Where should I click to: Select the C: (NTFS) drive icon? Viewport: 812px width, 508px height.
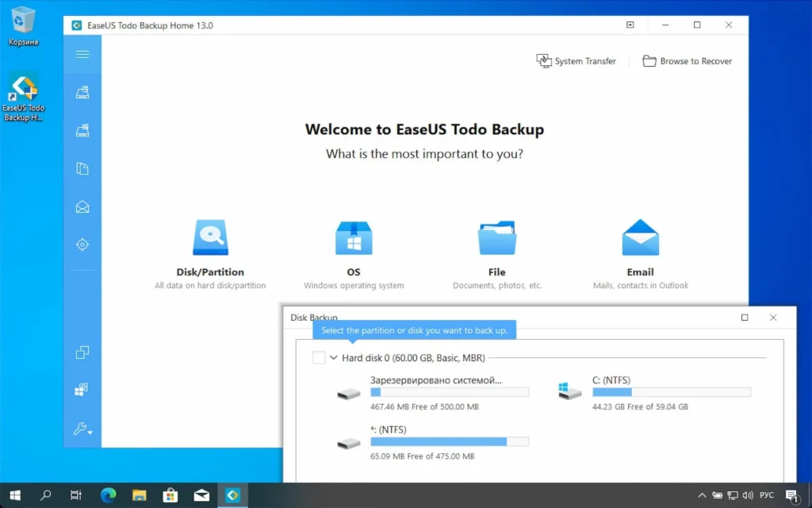point(569,391)
